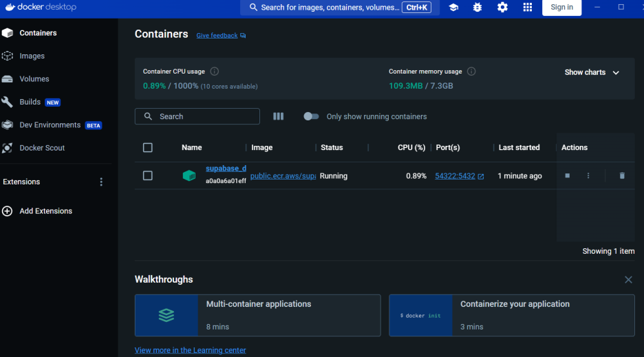Sort by the Port(s) column header
This screenshot has height=357, width=644.
[448, 147]
